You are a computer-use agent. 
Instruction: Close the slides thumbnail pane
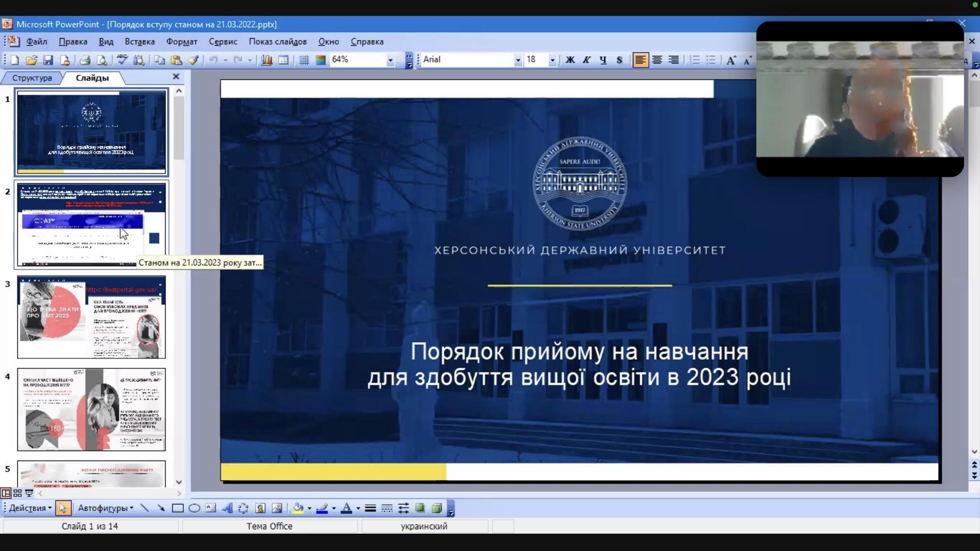click(176, 77)
